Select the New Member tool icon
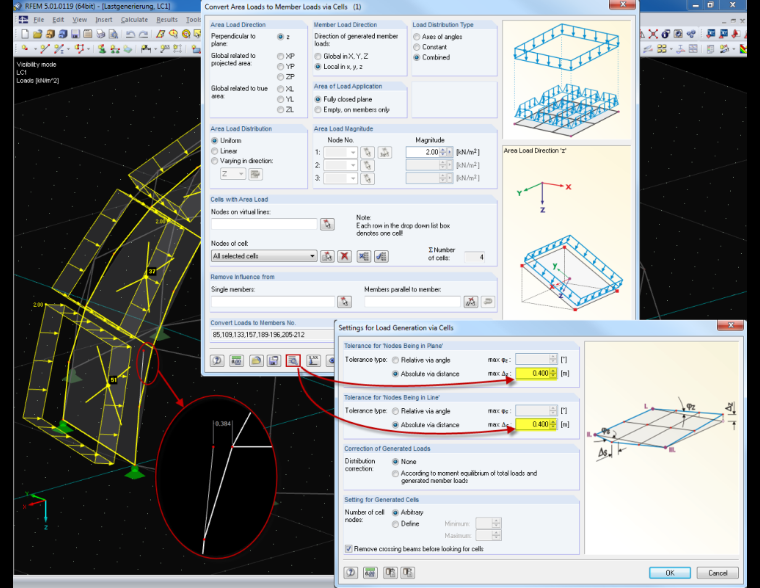The height and width of the screenshot is (588, 760). point(60,48)
